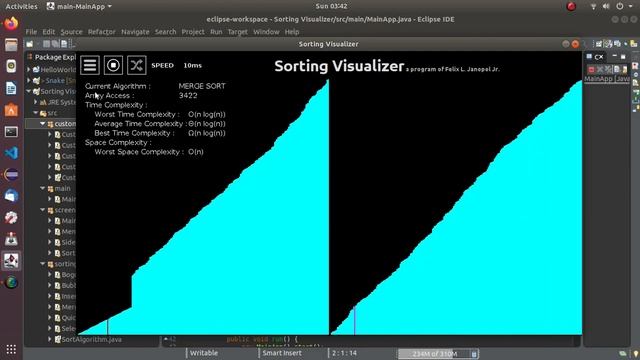Collapse the sorting package
This screenshot has height=360, width=640.
pyautogui.click(x=42, y=264)
